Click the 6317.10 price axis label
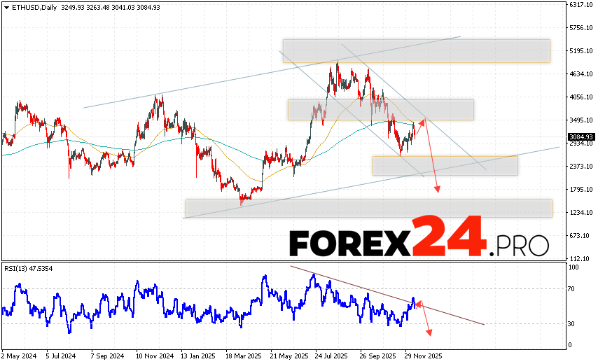Image resolution: width=598 pixels, height=364 pixels. click(581, 4)
